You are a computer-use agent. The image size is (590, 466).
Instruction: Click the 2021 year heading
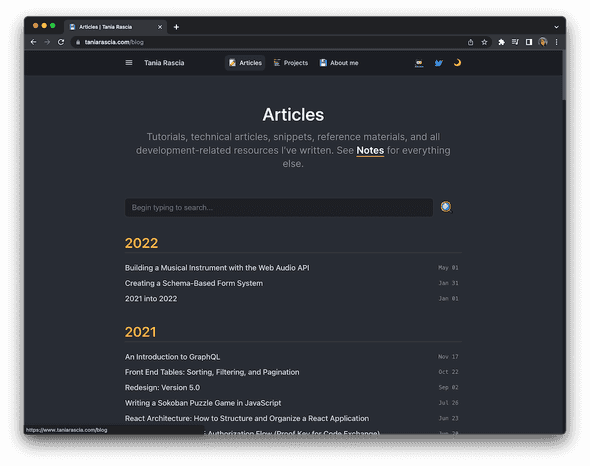[140, 332]
